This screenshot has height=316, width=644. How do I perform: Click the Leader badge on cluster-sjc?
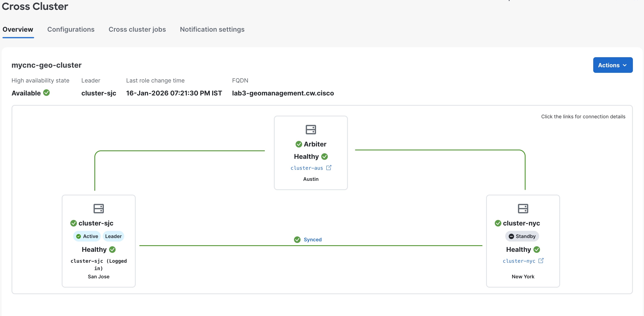113,236
